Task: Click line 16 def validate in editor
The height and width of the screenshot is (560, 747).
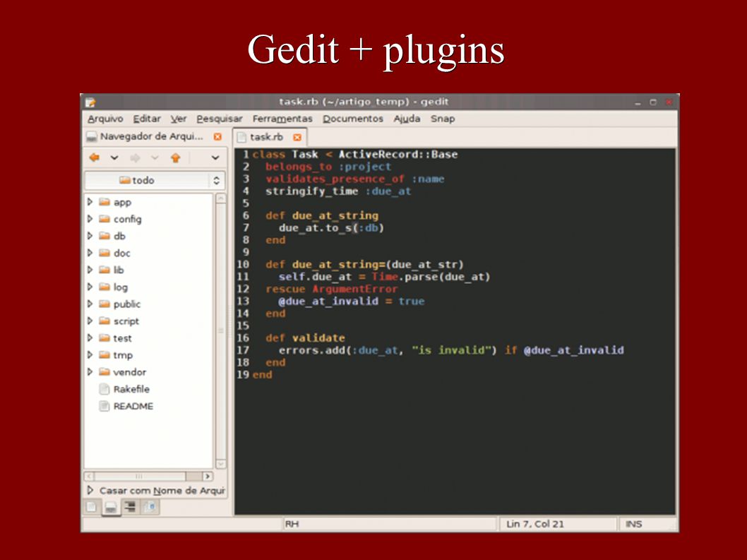Action: point(306,338)
